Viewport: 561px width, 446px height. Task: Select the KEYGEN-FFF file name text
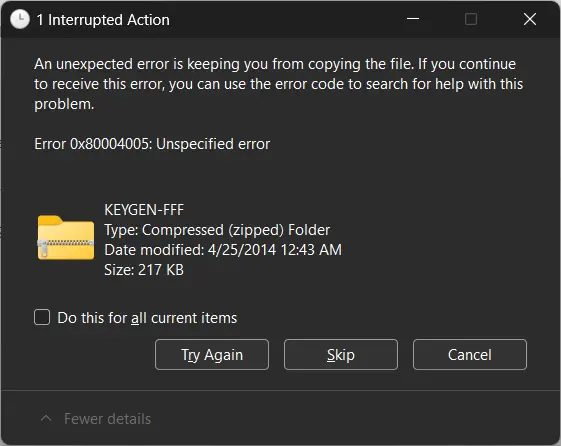coord(144,210)
